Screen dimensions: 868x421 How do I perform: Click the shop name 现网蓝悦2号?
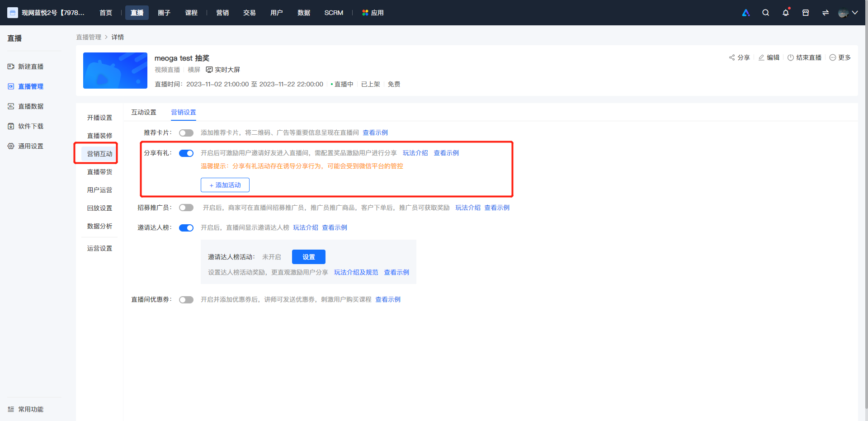[53, 13]
